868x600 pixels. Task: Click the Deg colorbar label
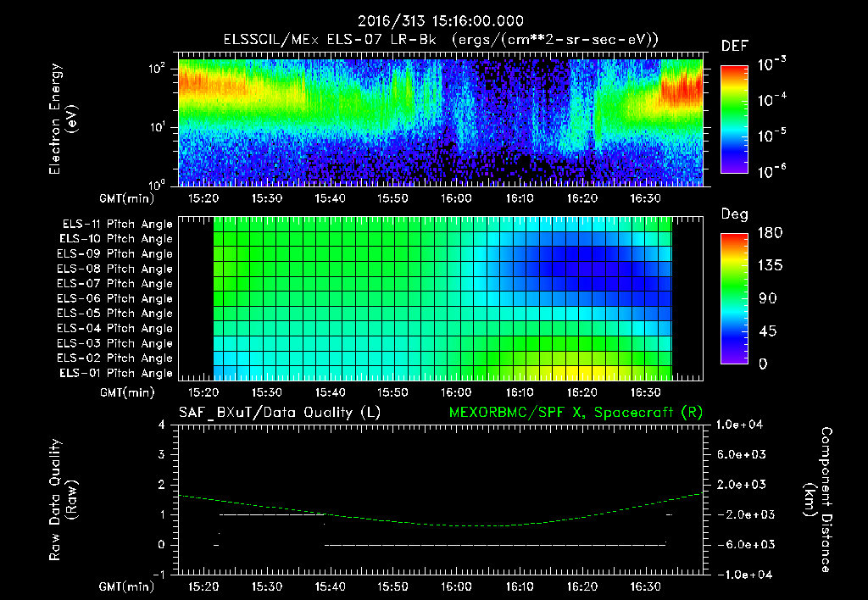click(x=735, y=214)
